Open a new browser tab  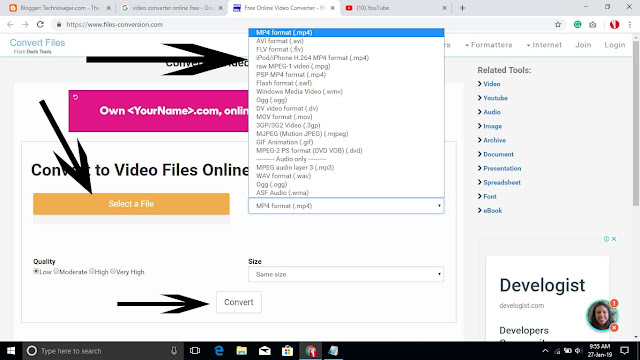[462, 8]
